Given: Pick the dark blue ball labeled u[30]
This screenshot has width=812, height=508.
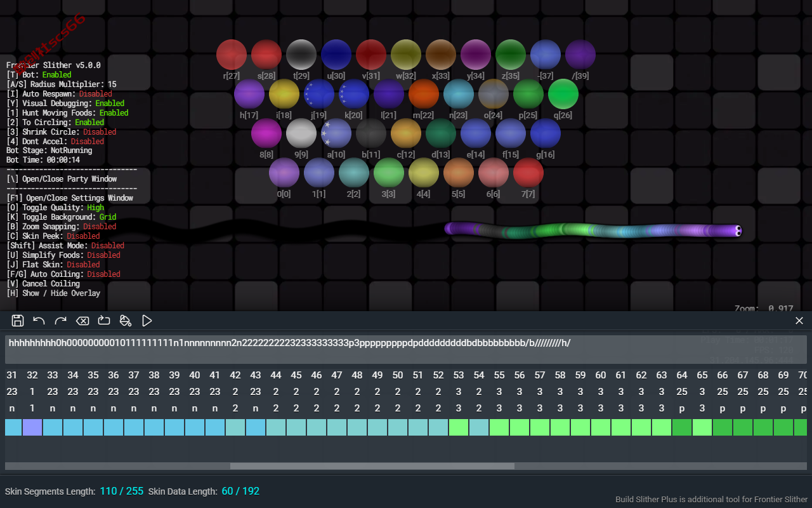Looking at the screenshot, I should click(336, 55).
